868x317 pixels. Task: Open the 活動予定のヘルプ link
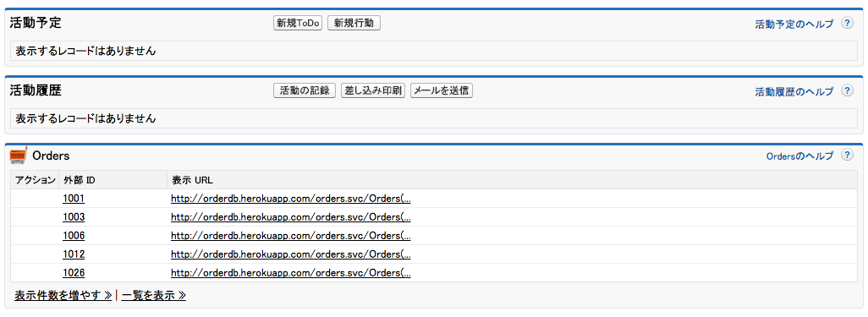click(794, 25)
